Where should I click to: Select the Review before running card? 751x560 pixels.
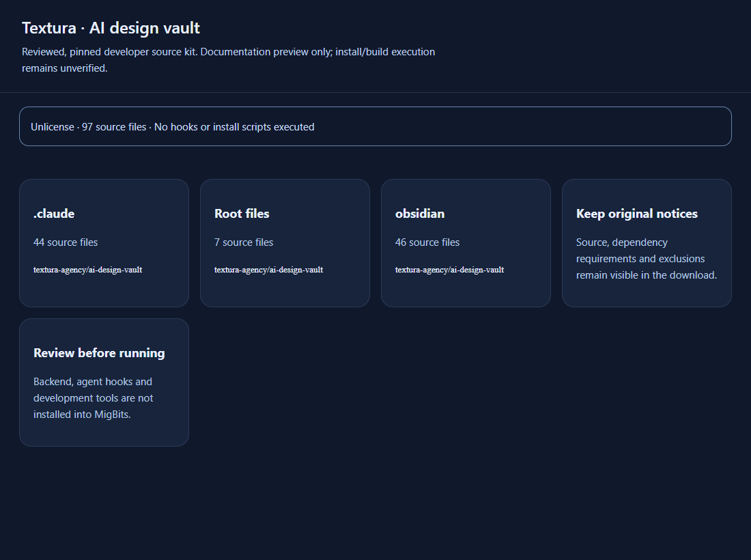click(x=104, y=382)
